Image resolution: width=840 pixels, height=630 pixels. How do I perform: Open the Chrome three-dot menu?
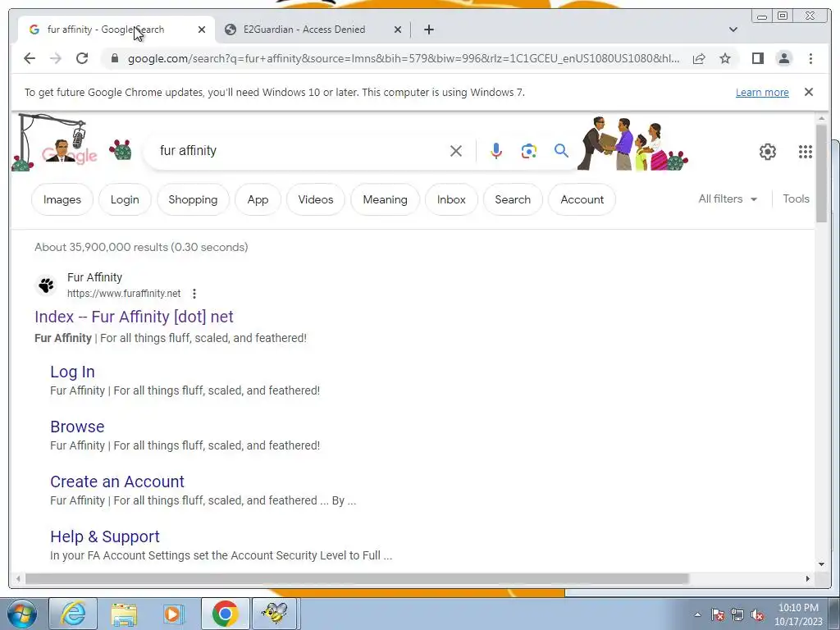click(x=810, y=58)
